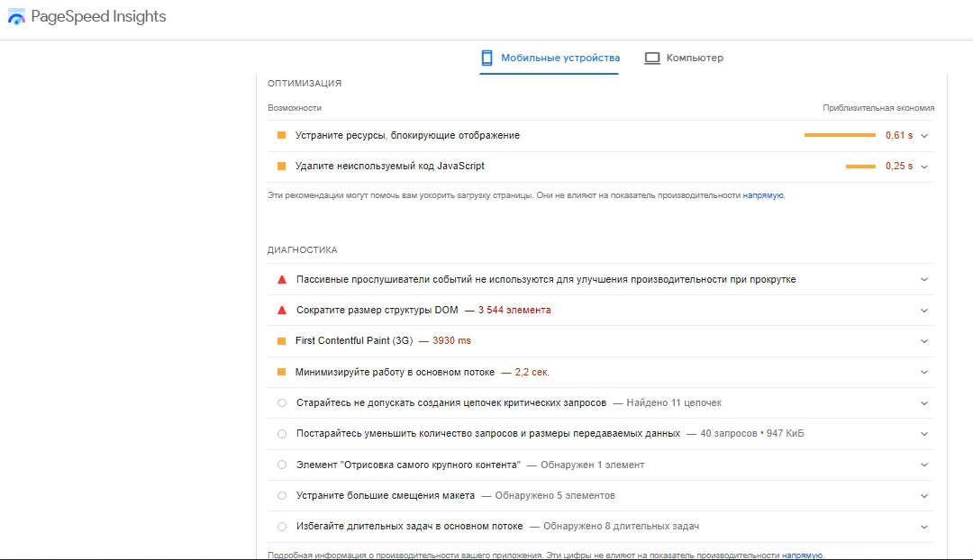Click red triangle beside passive listeners audit
The height and width of the screenshot is (560, 973).
point(282,279)
